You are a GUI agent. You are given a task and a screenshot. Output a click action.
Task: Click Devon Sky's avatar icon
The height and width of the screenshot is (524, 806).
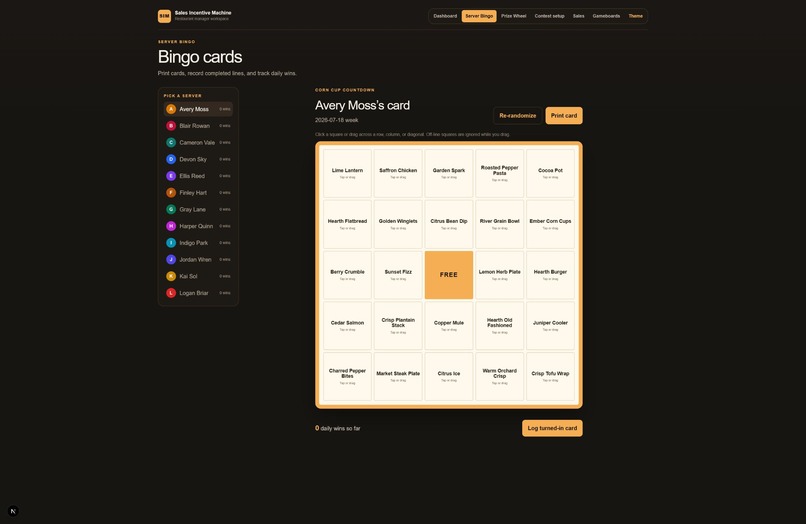(171, 159)
